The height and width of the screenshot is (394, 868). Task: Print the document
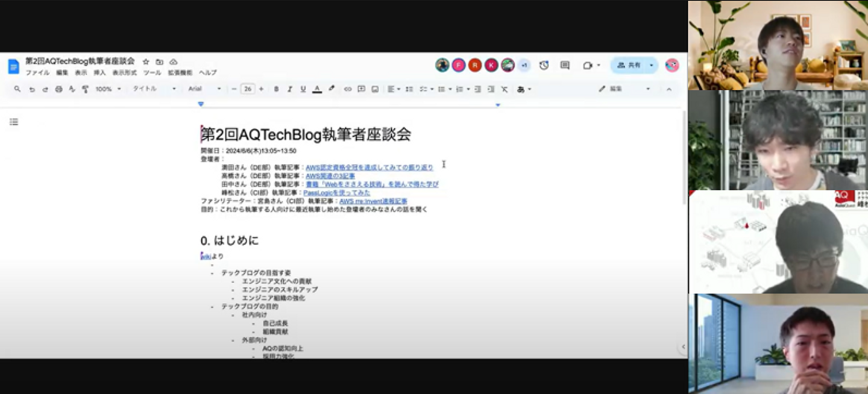(58, 89)
